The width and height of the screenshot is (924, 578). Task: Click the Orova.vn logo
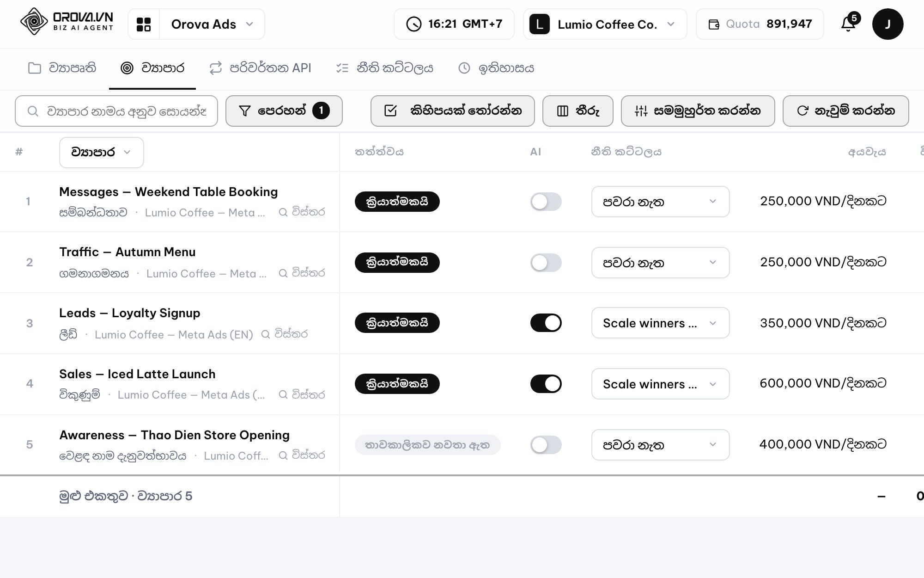click(x=67, y=22)
